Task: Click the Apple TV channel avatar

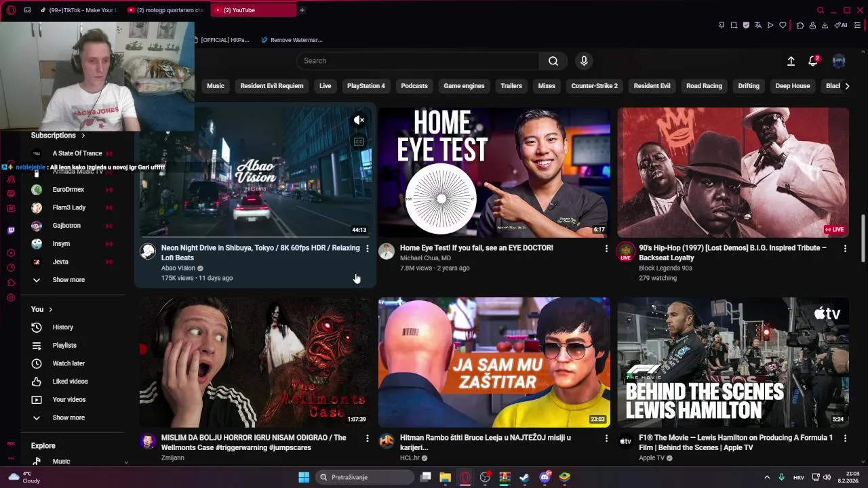Action: [625, 441]
